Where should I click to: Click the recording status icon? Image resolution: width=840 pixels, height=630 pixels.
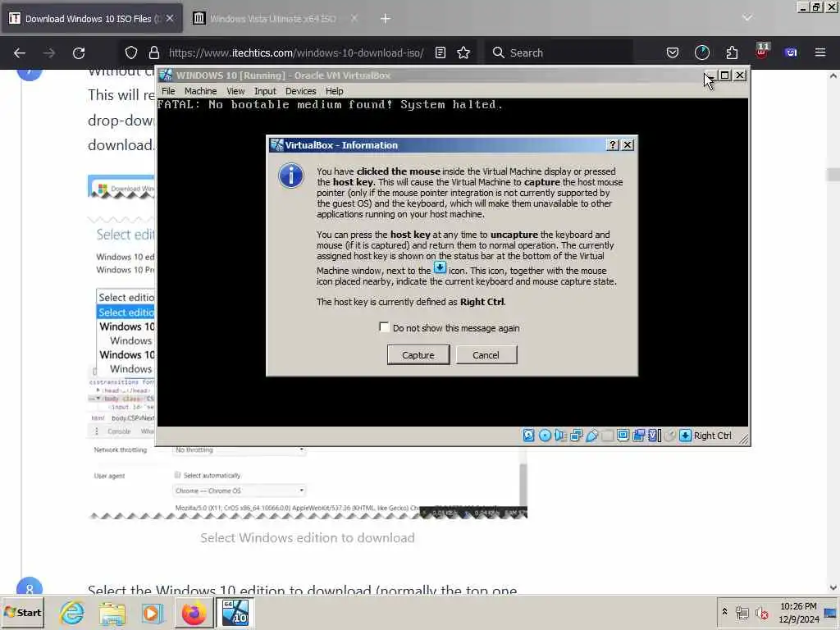pyautogui.click(x=638, y=436)
